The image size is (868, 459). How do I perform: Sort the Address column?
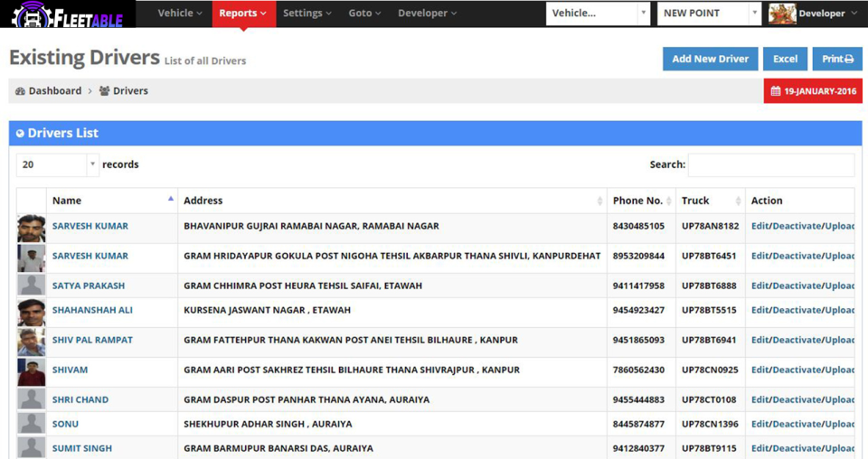tap(599, 201)
